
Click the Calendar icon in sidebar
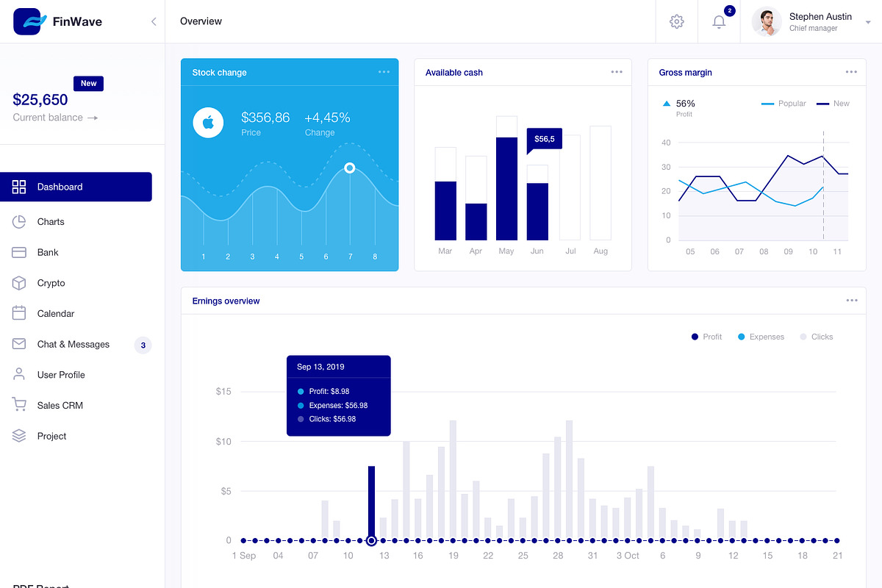click(19, 313)
